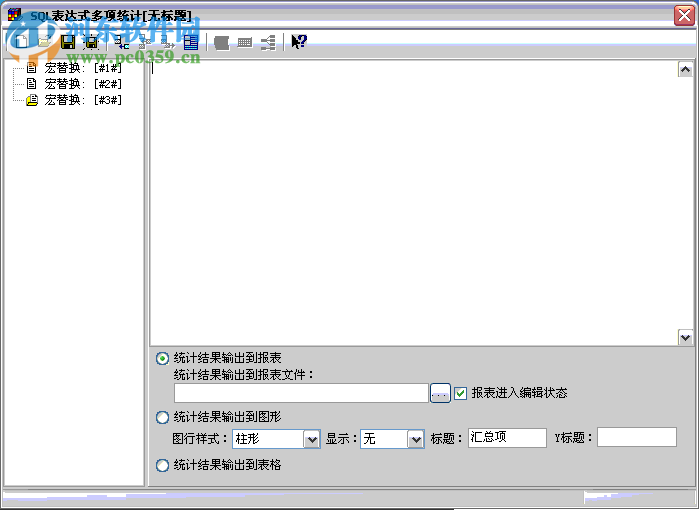Click the text area scroll down arrow
Screen dimensions: 699x510
pos(685,337)
